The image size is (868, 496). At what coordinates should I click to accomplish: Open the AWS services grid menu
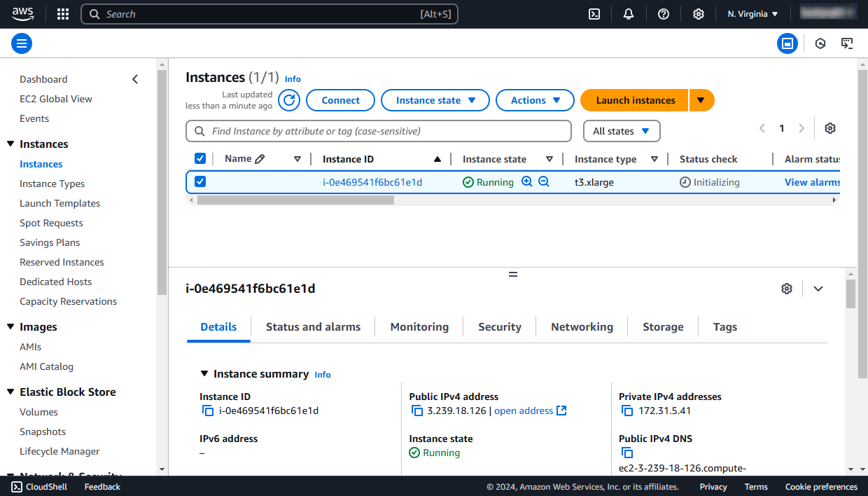coord(62,13)
